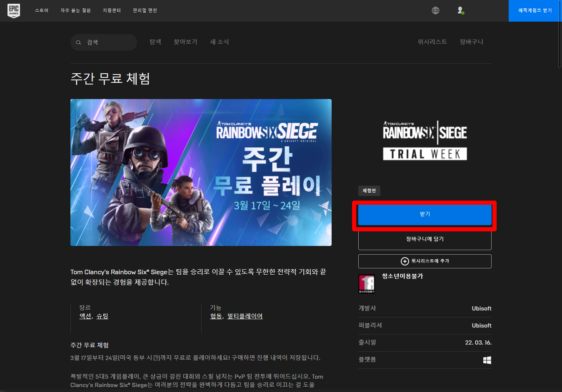
Task: Click the 체험판 tag label
Action: coord(369,191)
